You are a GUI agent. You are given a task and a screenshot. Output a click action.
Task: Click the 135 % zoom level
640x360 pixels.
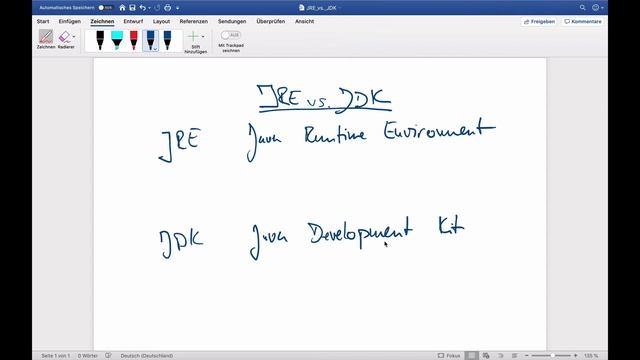pos(591,356)
